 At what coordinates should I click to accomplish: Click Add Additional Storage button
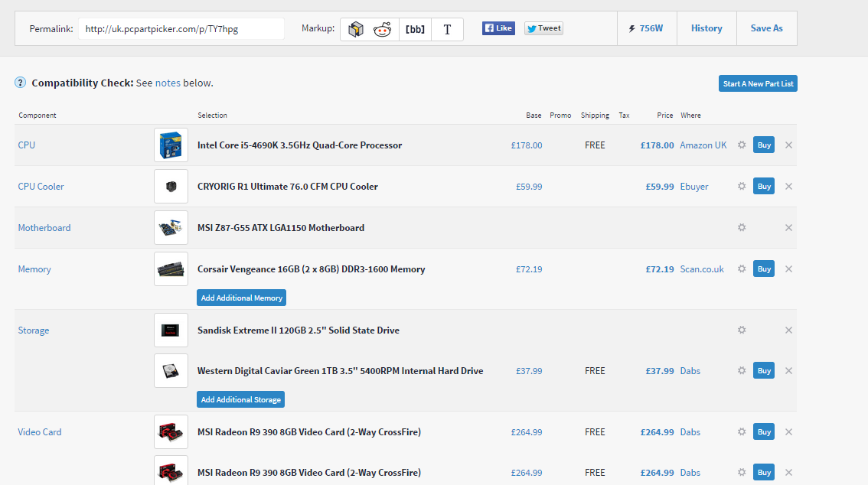(x=241, y=399)
